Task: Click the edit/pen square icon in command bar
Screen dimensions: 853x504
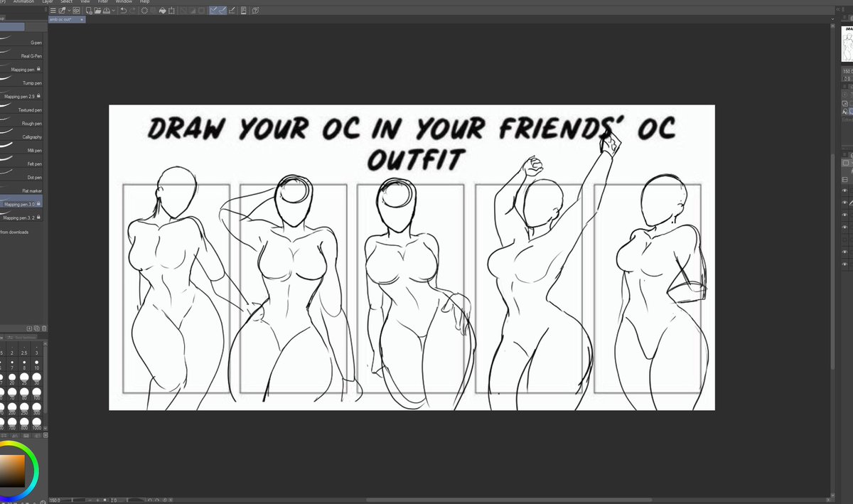Action: (62, 11)
